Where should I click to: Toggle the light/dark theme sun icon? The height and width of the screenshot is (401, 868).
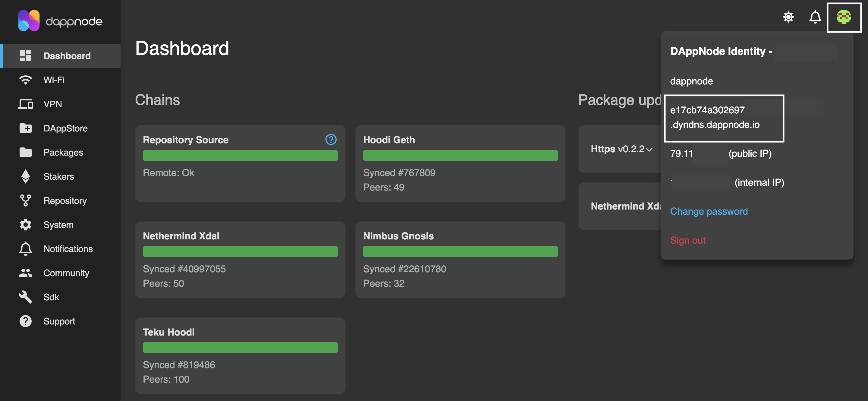788,17
